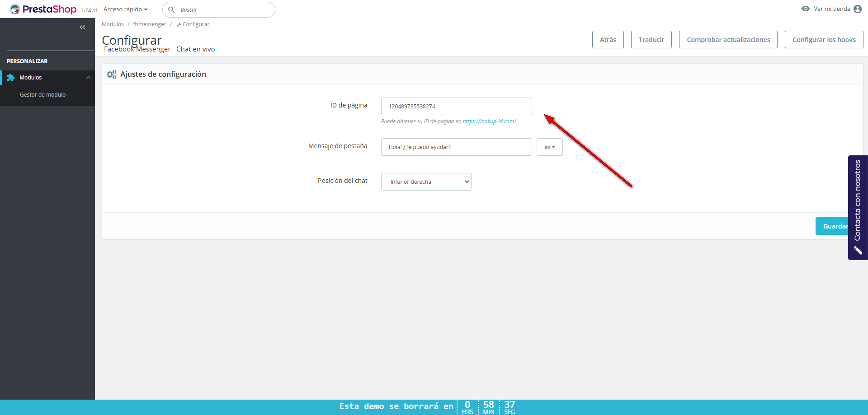This screenshot has height=415, width=868.
Task: Click Ver mi tienda link
Action: tap(832, 9)
